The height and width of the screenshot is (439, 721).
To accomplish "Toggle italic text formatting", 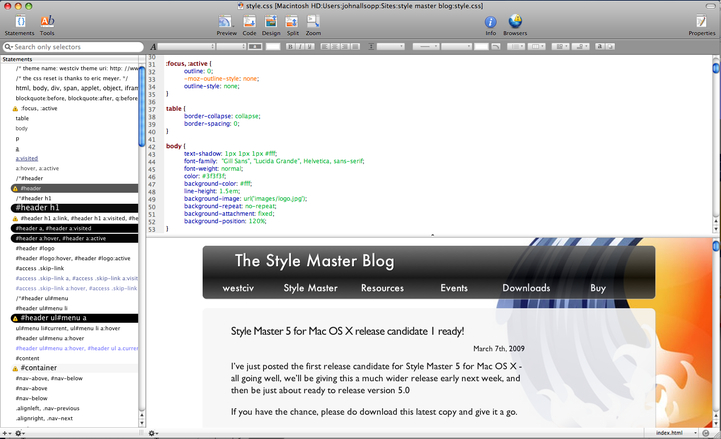I will click(x=299, y=47).
